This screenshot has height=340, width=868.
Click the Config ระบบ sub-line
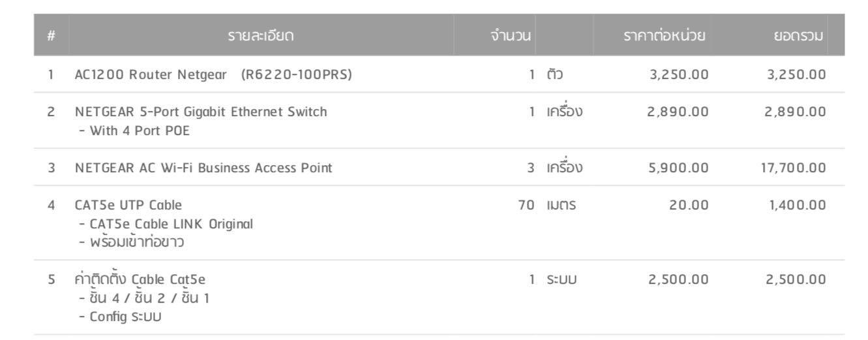(x=120, y=317)
